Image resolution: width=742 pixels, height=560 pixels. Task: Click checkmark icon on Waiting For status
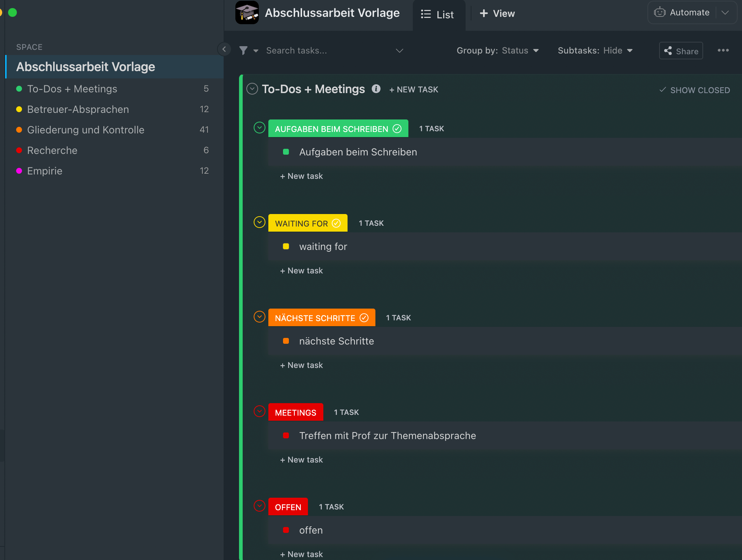[336, 223]
